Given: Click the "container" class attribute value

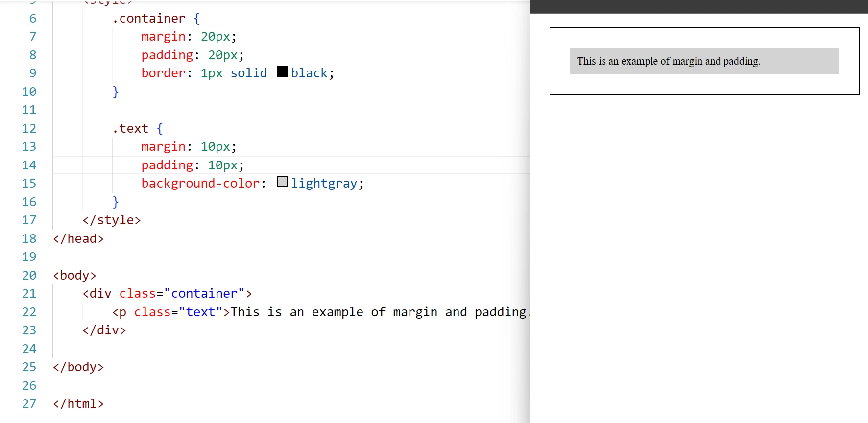Looking at the screenshot, I should (204, 294).
